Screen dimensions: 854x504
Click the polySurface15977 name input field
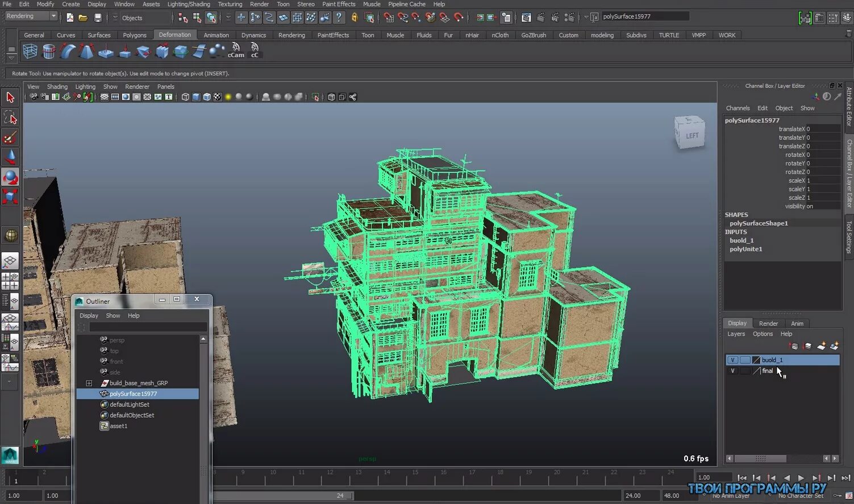tap(645, 16)
